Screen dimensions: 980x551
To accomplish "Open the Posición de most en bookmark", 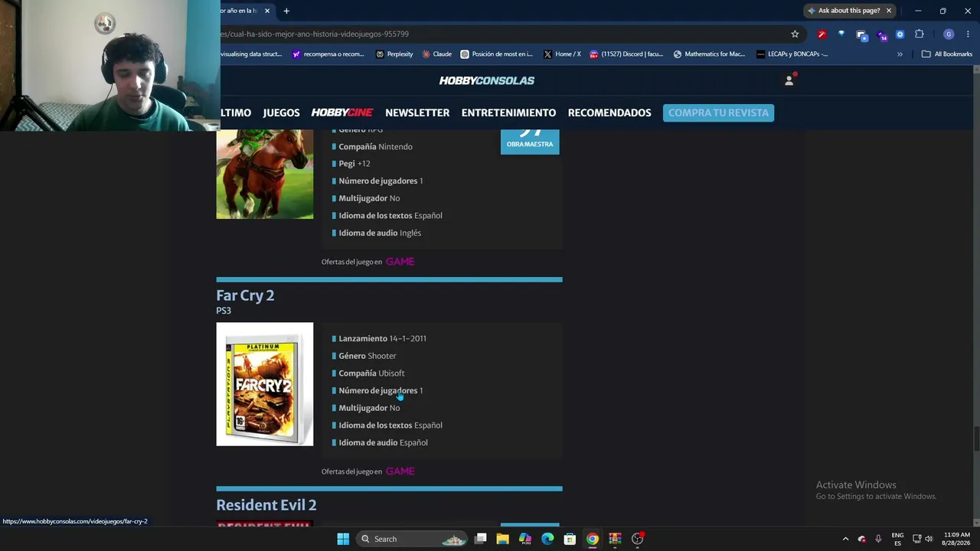I will click(x=496, y=54).
